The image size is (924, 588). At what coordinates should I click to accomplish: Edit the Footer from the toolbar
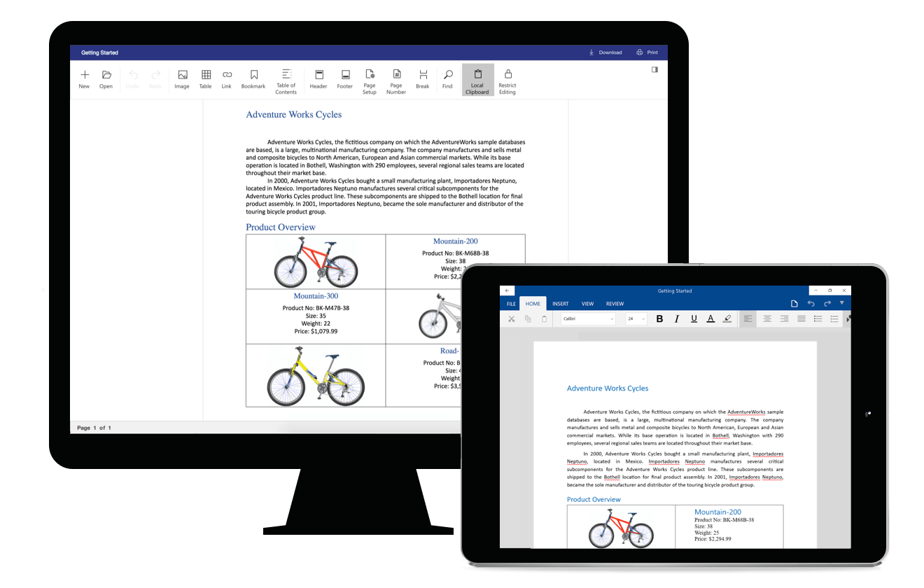pyautogui.click(x=344, y=79)
